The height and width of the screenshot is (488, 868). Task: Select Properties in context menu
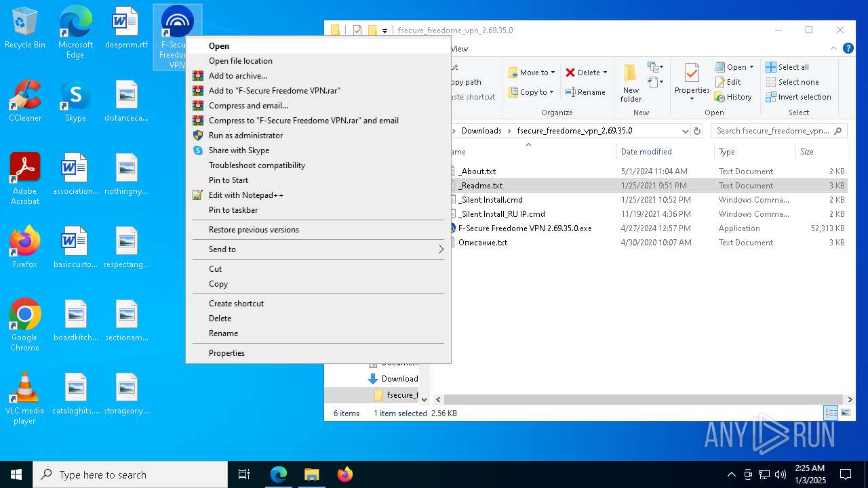coord(318,353)
